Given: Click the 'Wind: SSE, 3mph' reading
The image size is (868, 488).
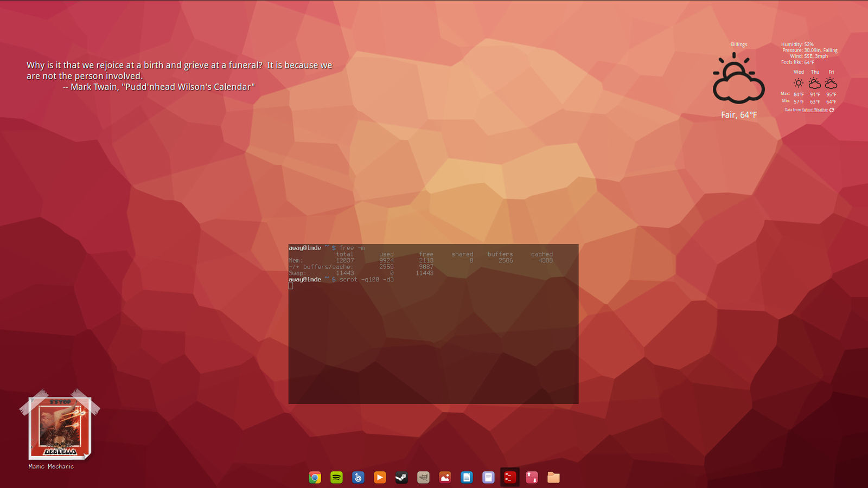Looking at the screenshot, I should [809, 56].
